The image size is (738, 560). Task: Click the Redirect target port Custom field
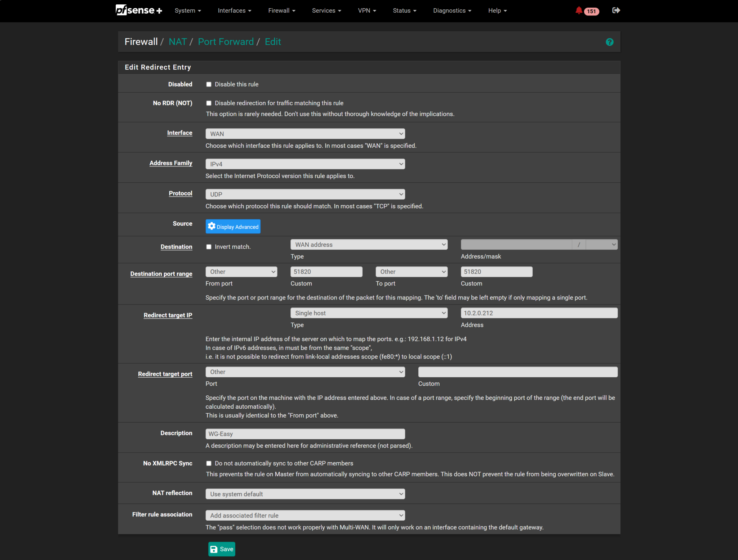point(517,372)
